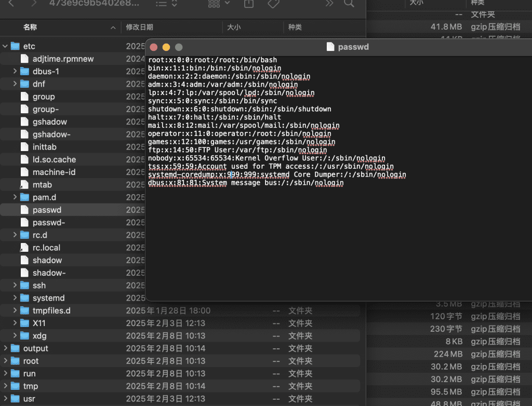Select the machine-id file icon
The height and width of the screenshot is (406, 532).
click(x=24, y=172)
